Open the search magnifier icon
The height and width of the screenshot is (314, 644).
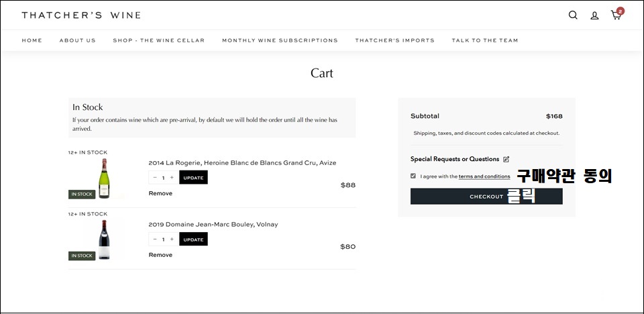(x=572, y=15)
